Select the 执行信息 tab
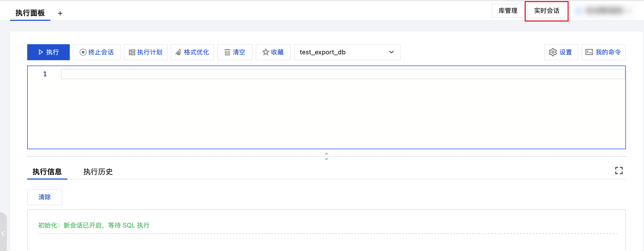The height and width of the screenshot is (251, 644). (47, 172)
